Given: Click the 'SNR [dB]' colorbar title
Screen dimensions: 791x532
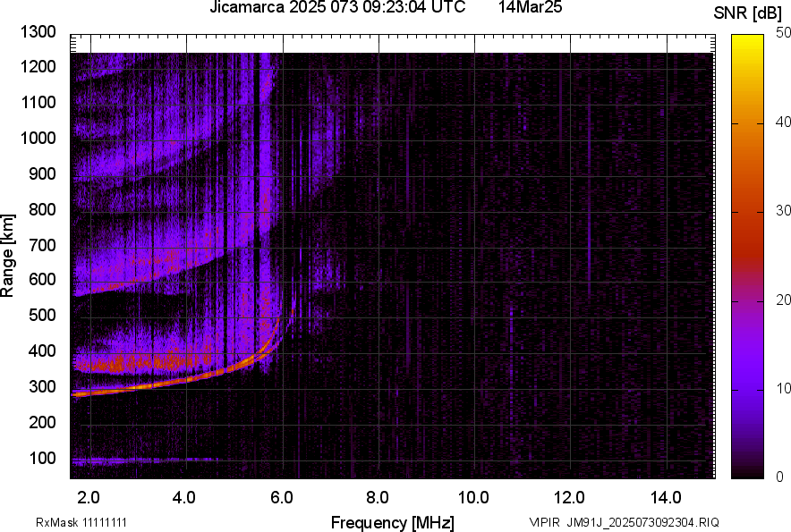Looking at the screenshot, I should [x=748, y=13].
